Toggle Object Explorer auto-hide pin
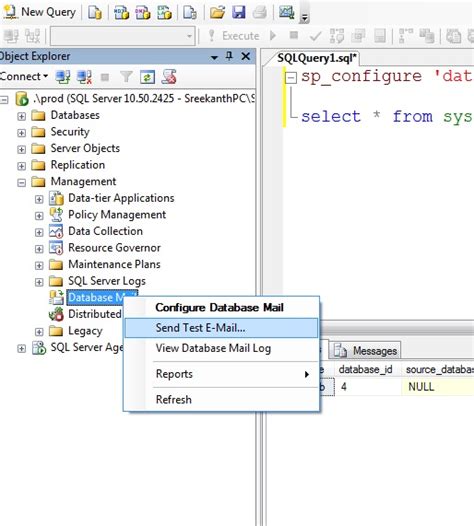The width and height of the screenshot is (474, 526). (x=229, y=56)
